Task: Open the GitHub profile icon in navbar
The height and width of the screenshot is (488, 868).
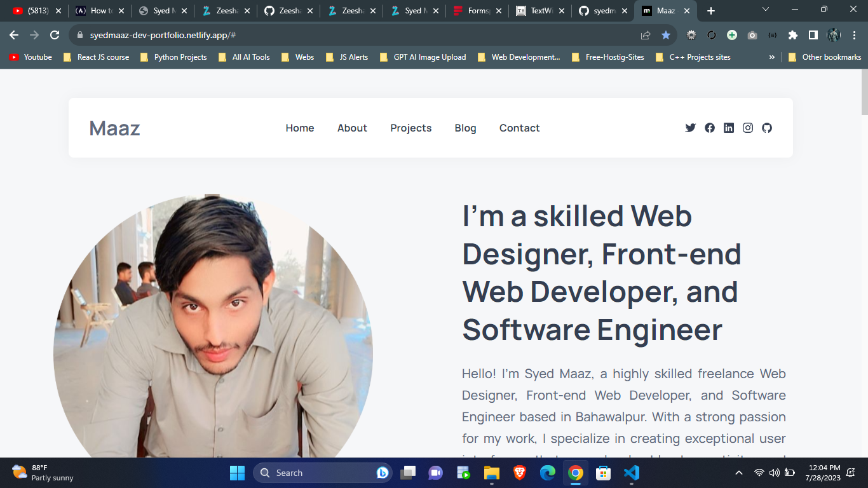Action: [767, 128]
